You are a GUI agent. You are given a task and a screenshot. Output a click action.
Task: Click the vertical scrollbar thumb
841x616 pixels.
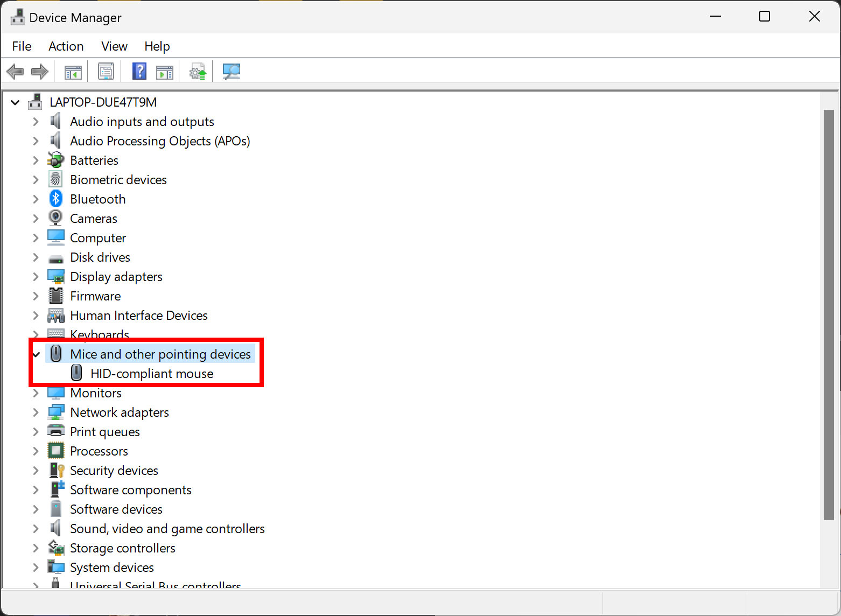click(829, 315)
